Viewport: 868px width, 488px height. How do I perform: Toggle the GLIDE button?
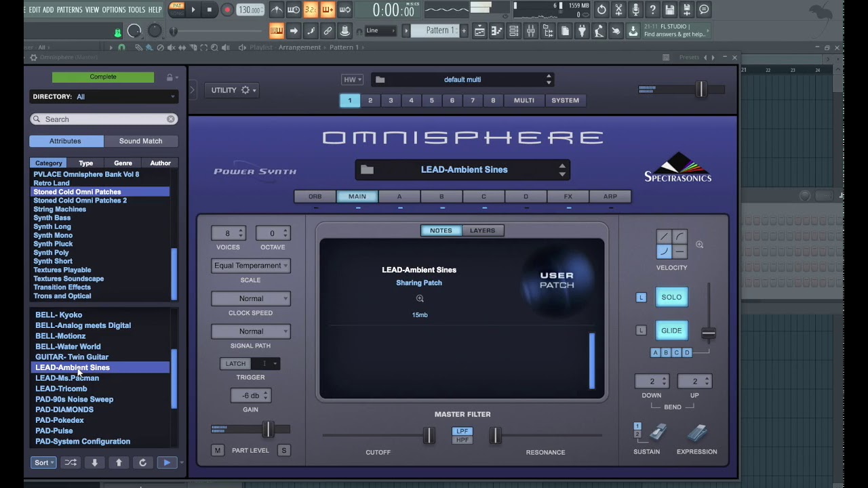[x=671, y=331]
